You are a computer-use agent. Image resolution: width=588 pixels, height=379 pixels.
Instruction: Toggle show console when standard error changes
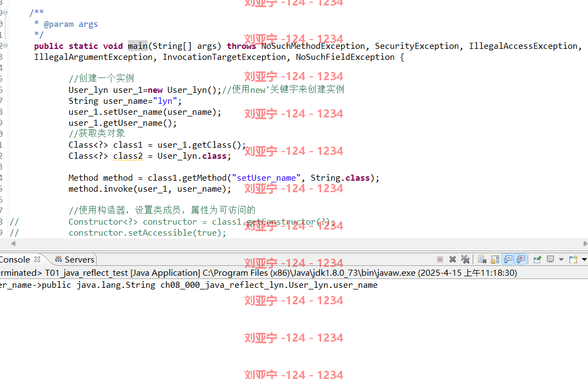(x=521, y=259)
